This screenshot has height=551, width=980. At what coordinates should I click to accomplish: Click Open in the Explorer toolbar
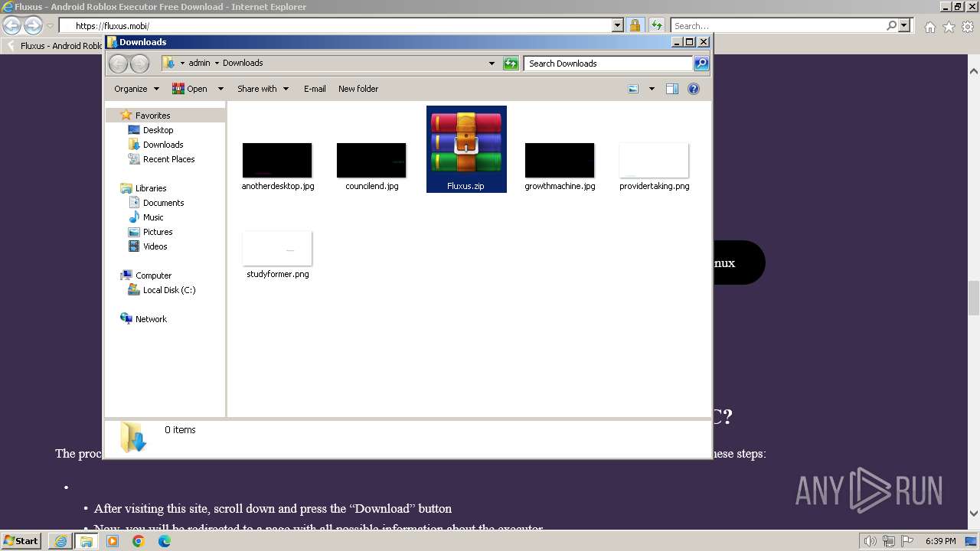[190, 89]
